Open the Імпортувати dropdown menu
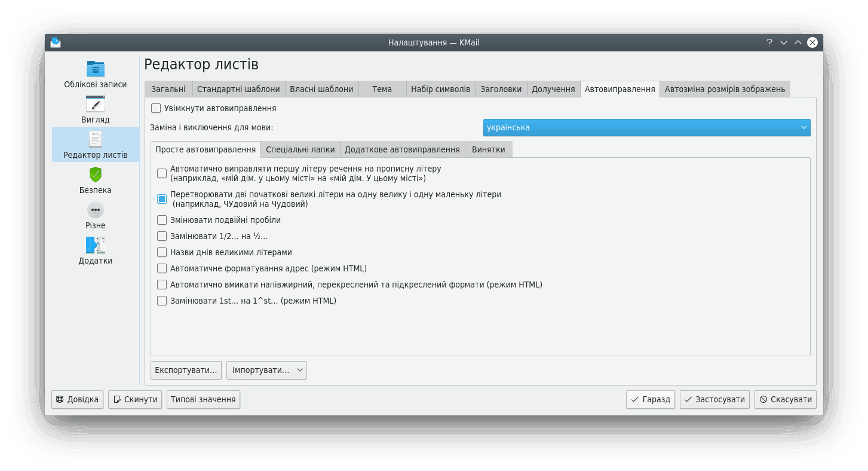Image resolution: width=868 pixels, height=471 pixels. pos(266,371)
